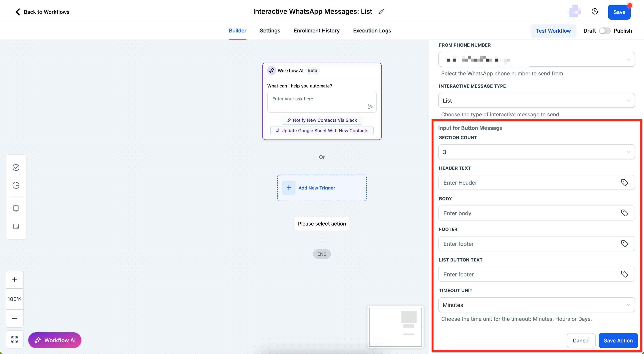Image resolution: width=644 pixels, height=354 pixels.
Task: Click the comment bubble sidebar icon
Action: tap(16, 208)
